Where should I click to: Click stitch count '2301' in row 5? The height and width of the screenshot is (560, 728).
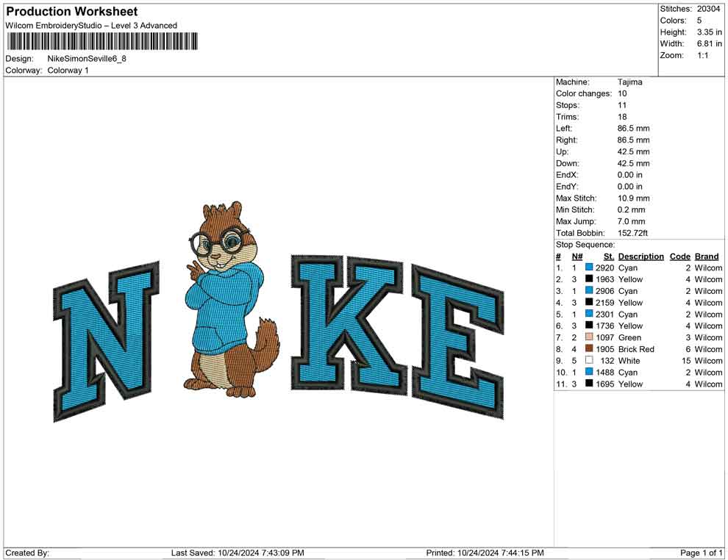(605, 314)
